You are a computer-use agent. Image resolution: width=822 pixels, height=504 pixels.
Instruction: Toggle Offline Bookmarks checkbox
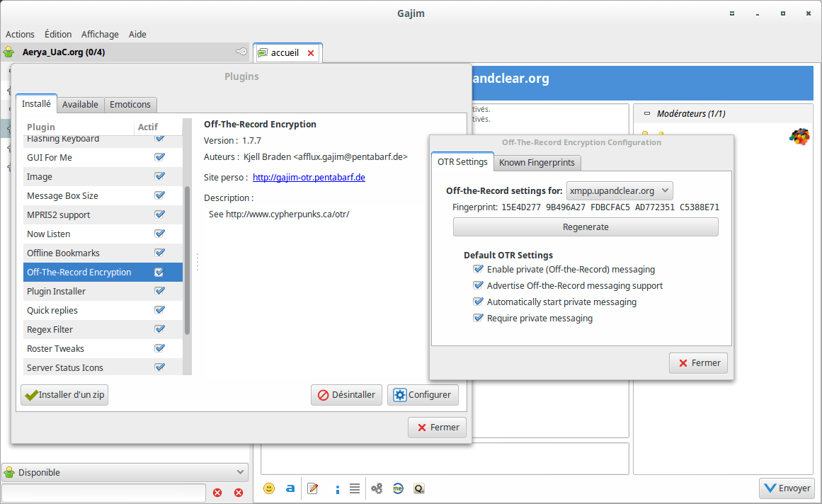point(160,253)
